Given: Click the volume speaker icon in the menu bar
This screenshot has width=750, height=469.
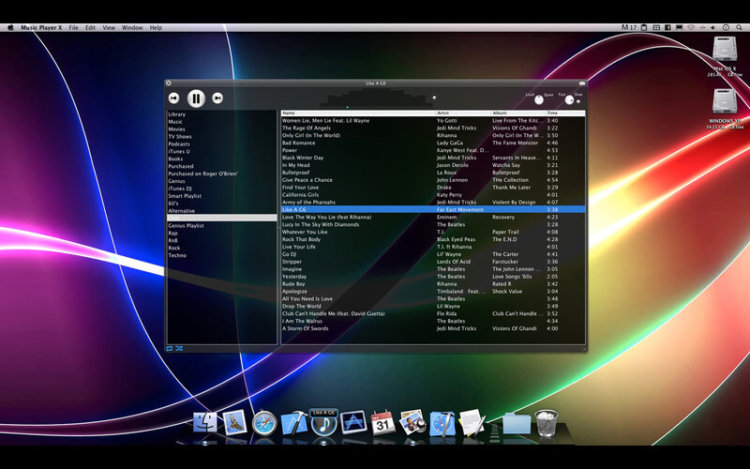Looking at the screenshot, I should [x=713, y=28].
